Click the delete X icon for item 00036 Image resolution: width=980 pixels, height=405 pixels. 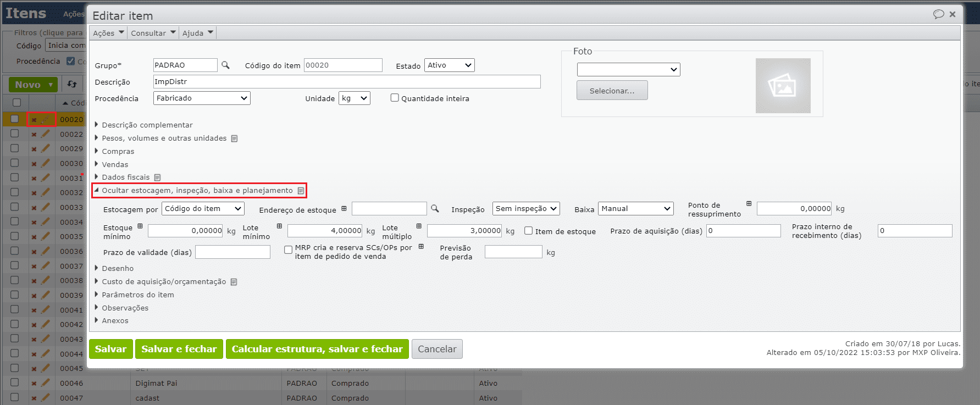[x=34, y=252]
